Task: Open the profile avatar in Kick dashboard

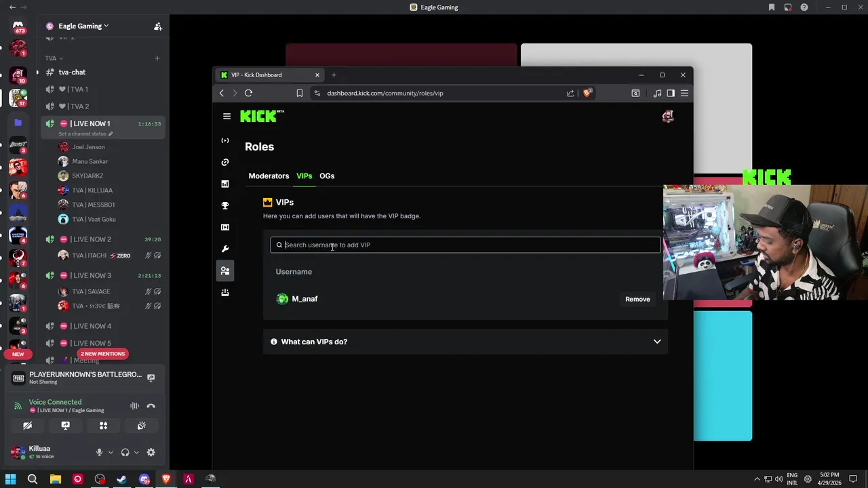Action: 668,116
